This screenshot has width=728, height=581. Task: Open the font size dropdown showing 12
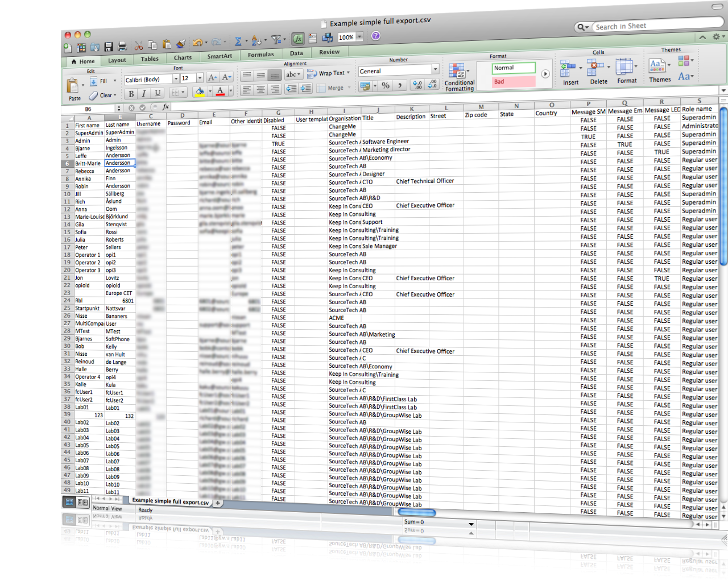pos(200,78)
